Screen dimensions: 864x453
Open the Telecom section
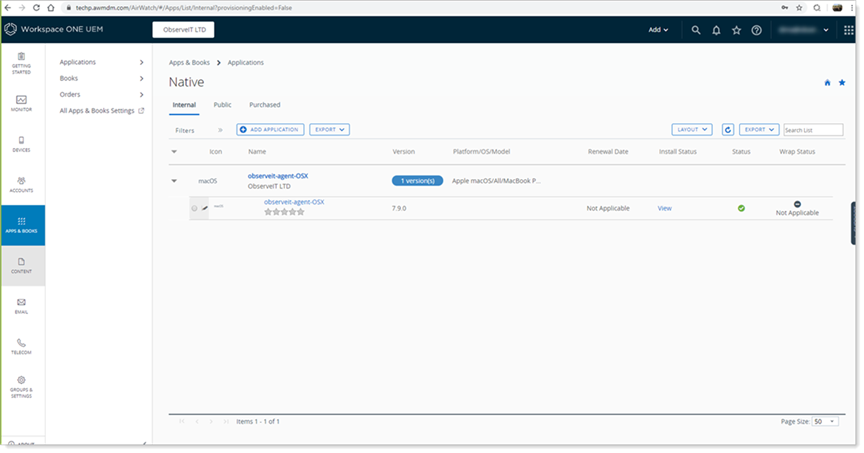21,347
